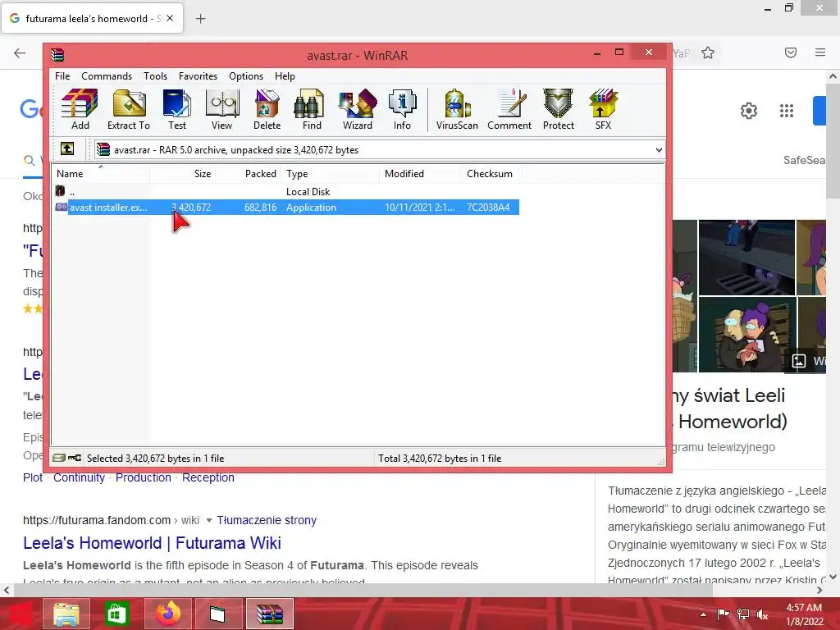Click the Futurama sewer grate image thumbnail

coord(746,257)
